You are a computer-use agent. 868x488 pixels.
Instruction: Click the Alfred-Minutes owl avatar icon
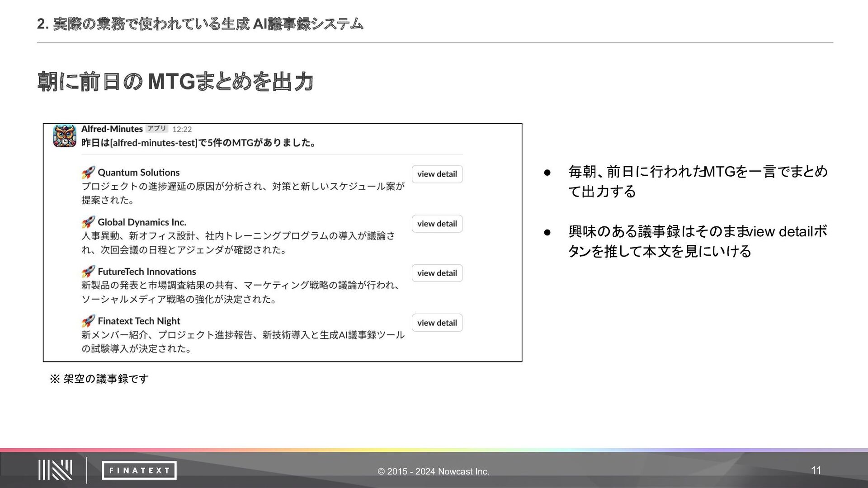point(64,136)
